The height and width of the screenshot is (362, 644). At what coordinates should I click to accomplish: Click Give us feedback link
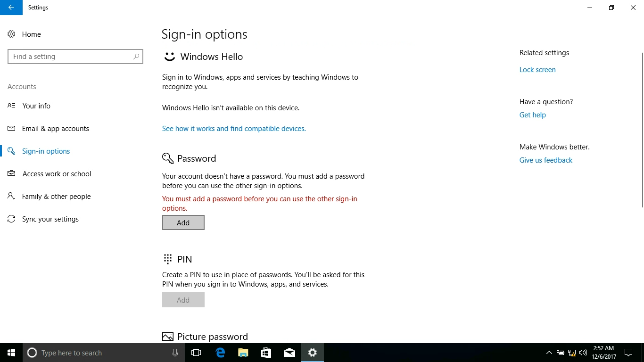tap(546, 160)
